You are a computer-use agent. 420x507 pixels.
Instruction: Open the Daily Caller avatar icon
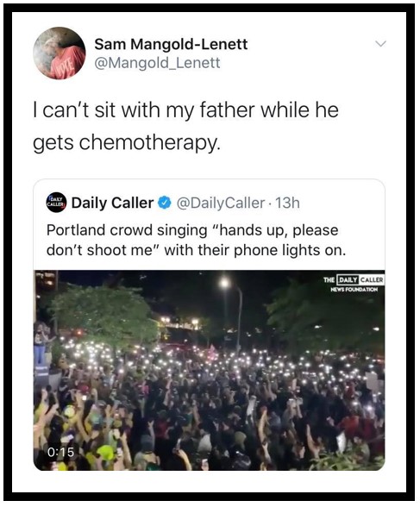click(56, 203)
